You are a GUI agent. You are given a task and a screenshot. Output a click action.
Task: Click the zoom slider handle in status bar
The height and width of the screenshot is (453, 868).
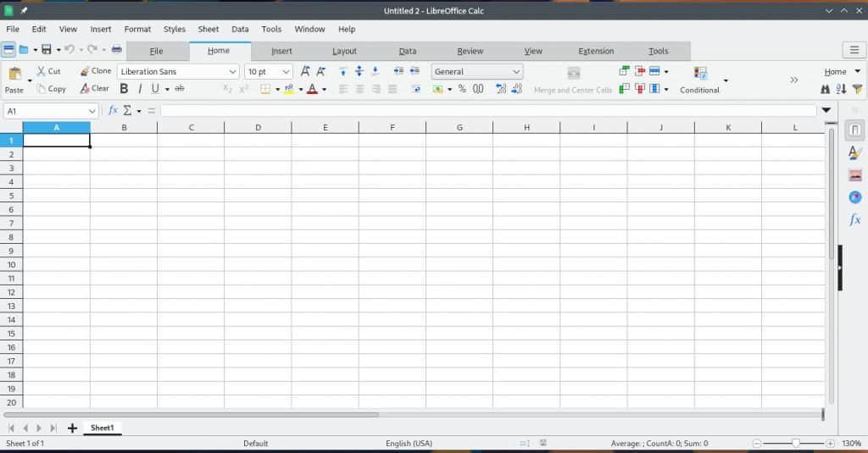pyautogui.click(x=795, y=443)
